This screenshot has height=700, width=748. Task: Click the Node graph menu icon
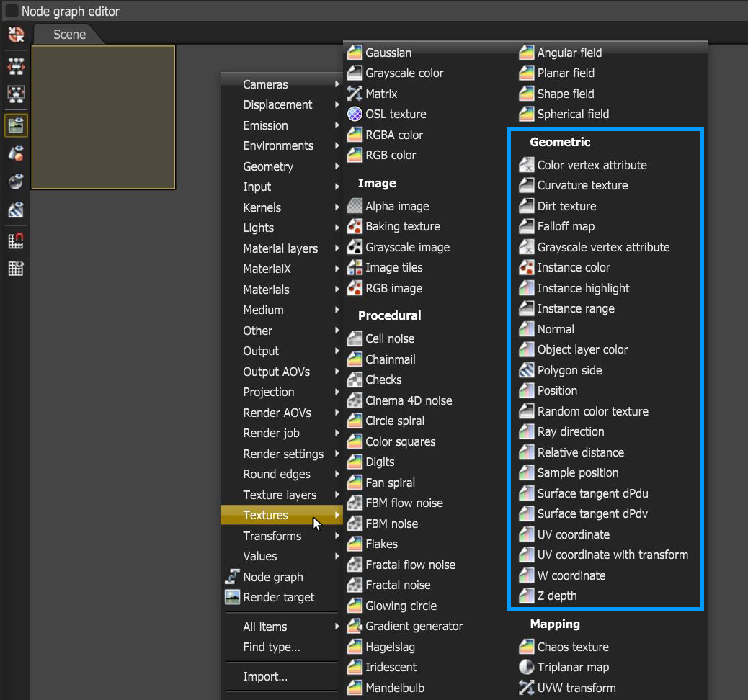point(232,577)
